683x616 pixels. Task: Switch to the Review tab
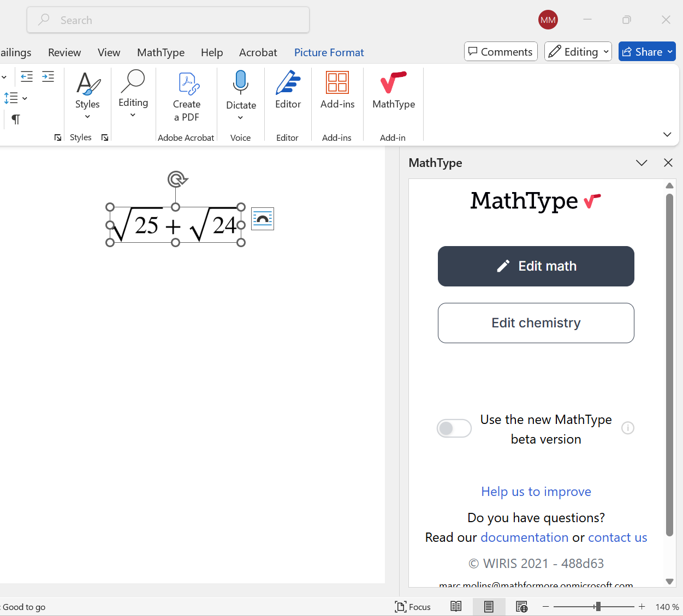[64, 52]
